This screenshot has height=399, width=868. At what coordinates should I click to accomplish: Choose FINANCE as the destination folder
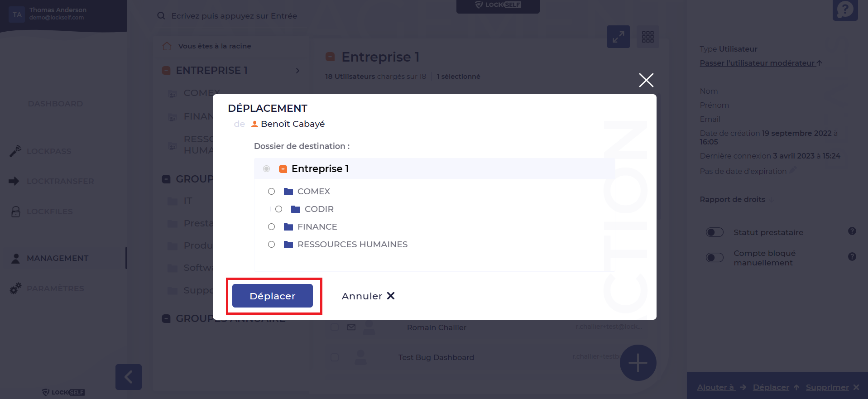271,227
